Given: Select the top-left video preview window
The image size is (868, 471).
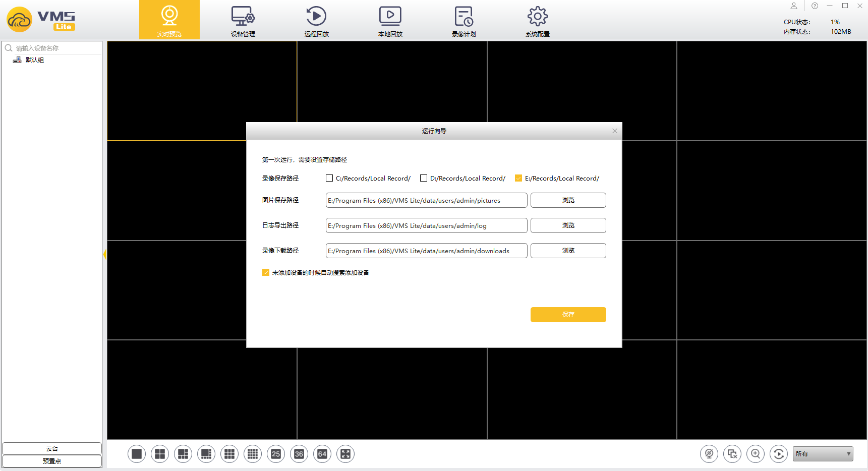Looking at the screenshot, I should 202,91.
